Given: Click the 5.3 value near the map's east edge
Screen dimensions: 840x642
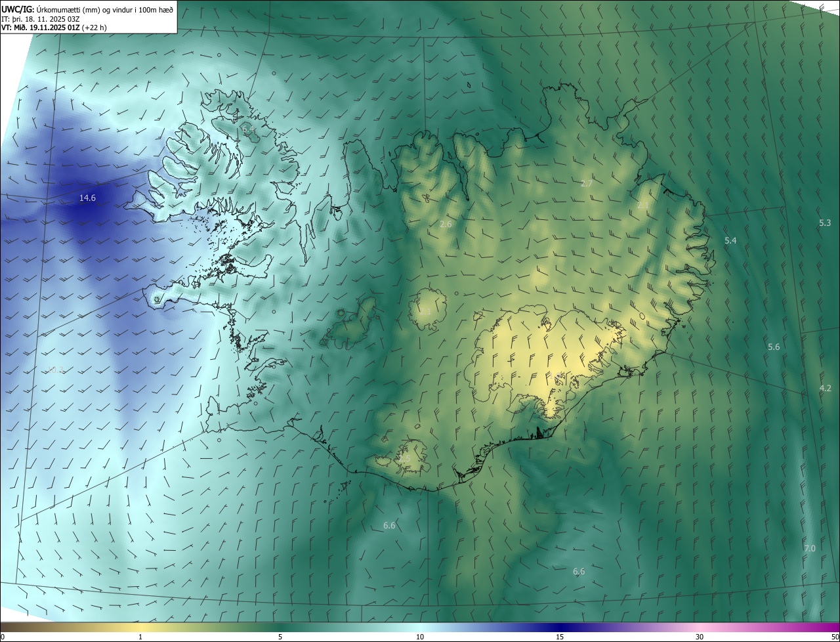Looking at the screenshot, I should pos(825,223).
